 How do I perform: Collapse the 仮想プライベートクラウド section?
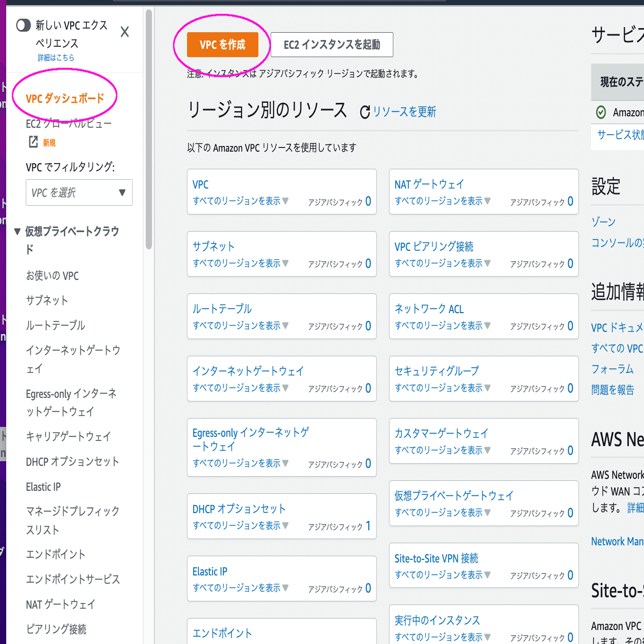click(x=18, y=232)
